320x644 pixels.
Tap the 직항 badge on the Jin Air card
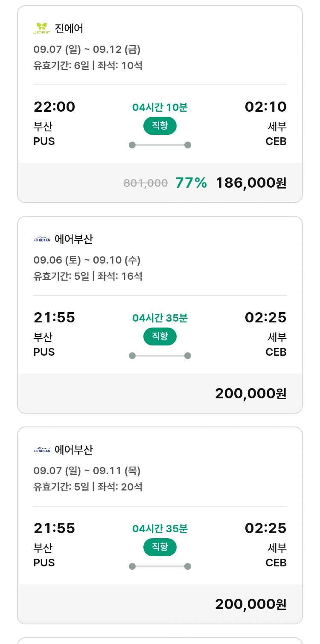coord(160,126)
